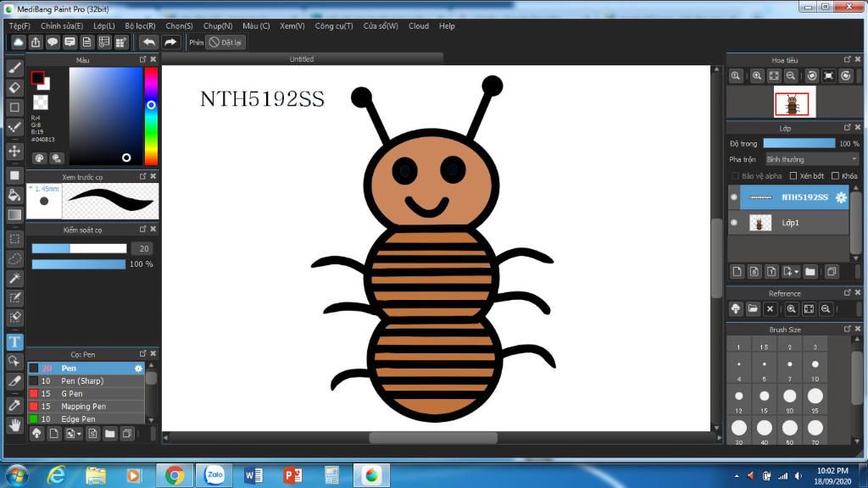Image resolution: width=868 pixels, height=488 pixels.
Task: Choose the Select Eraser tool
Action: pos(15,317)
